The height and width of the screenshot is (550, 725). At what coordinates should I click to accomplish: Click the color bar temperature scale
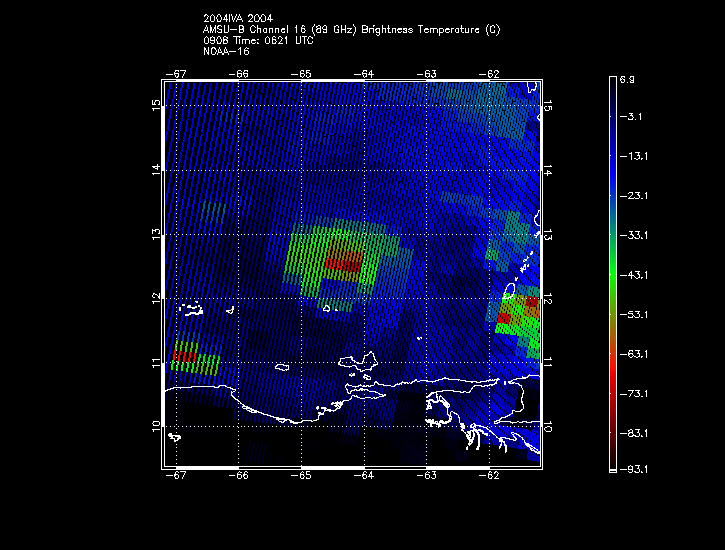point(613,275)
